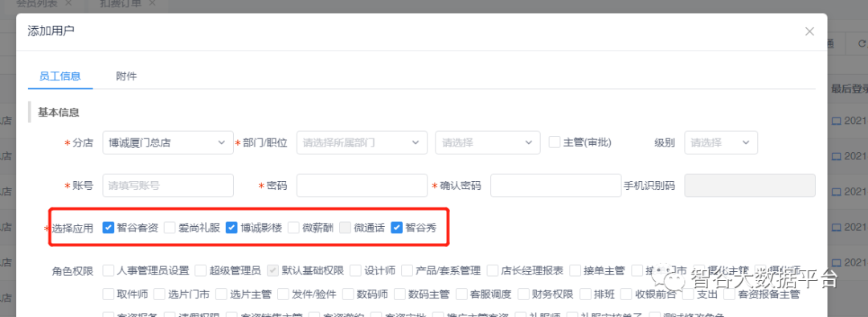This screenshot has width=868, height=317.
Task: Click the 选择应用 label
Action: (72, 228)
